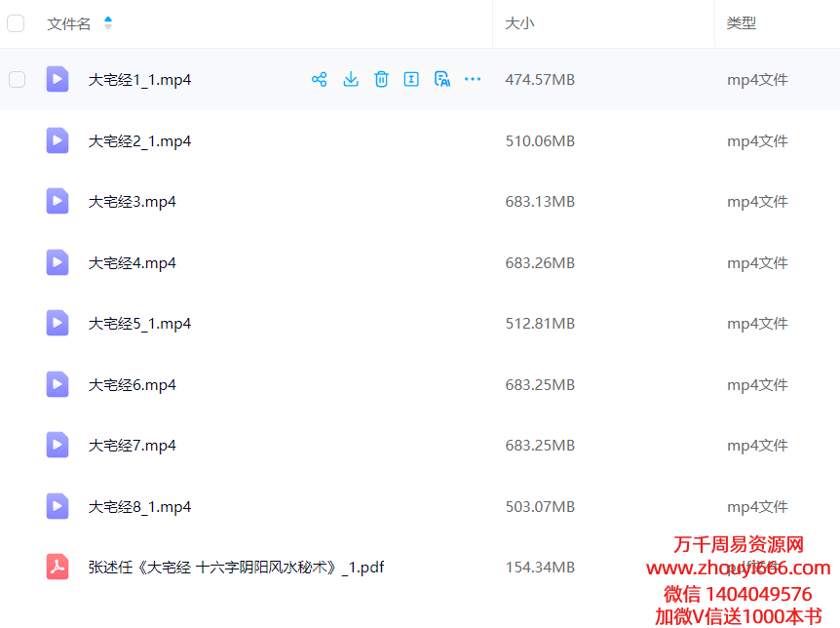Click the share icon for 大宅经1_1.mp4
Image resolution: width=840 pixels, height=628 pixels.
coord(319,80)
